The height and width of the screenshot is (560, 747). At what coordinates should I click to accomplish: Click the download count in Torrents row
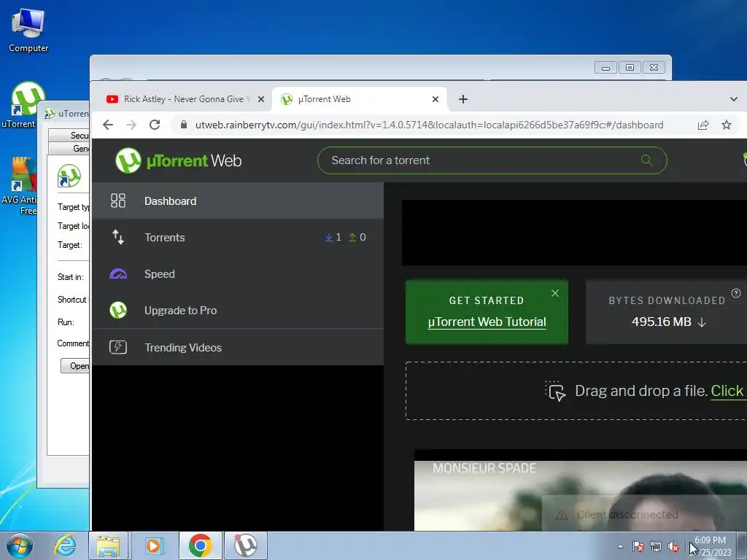[333, 237]
